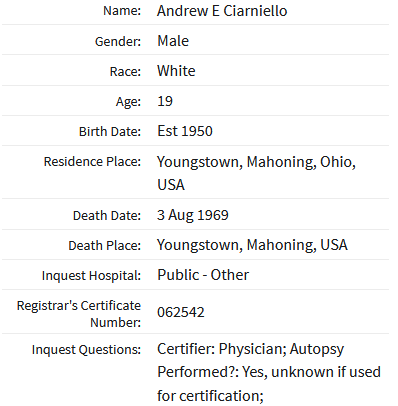Click the Residence Place label
This screenshot has height=406, width=398.
click(x=92, y=162)
